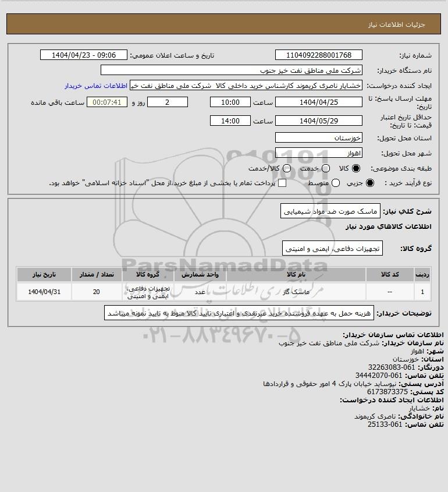Click the countdown timer 00:07:41
This screenshot has width=448, height=492.
107,102
